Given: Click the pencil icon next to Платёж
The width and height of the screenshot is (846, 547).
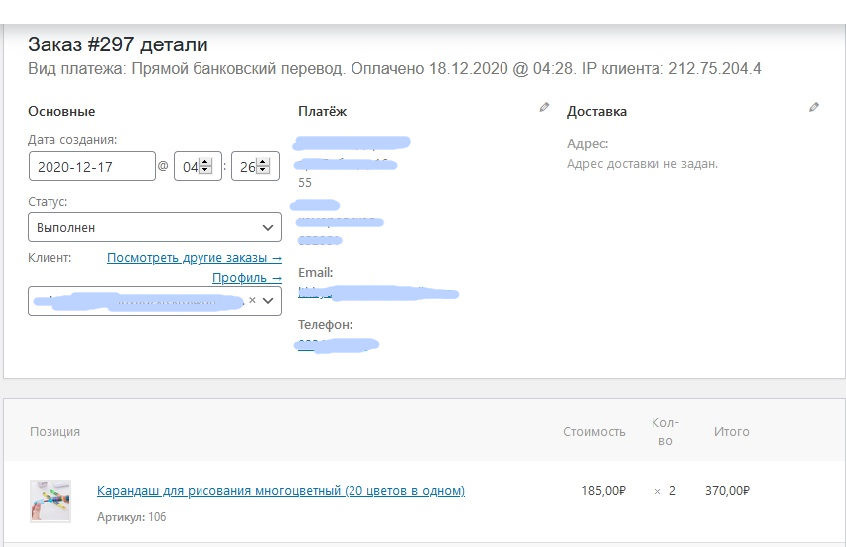Looking at the screenshot, I should [544, 107].
